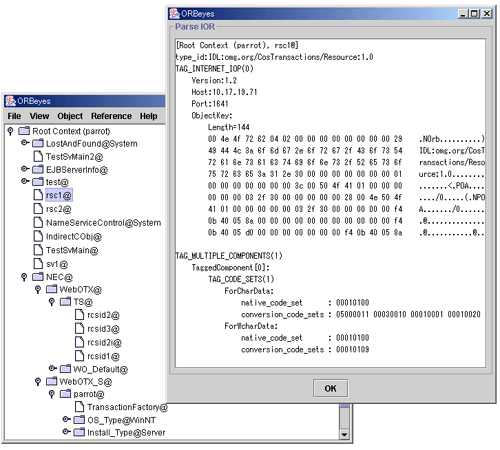Screen dimensions: 500x450
Task: Click the OS_Type@WinNT folder icon
Action: pyautogui.click(x=79, y=419)
